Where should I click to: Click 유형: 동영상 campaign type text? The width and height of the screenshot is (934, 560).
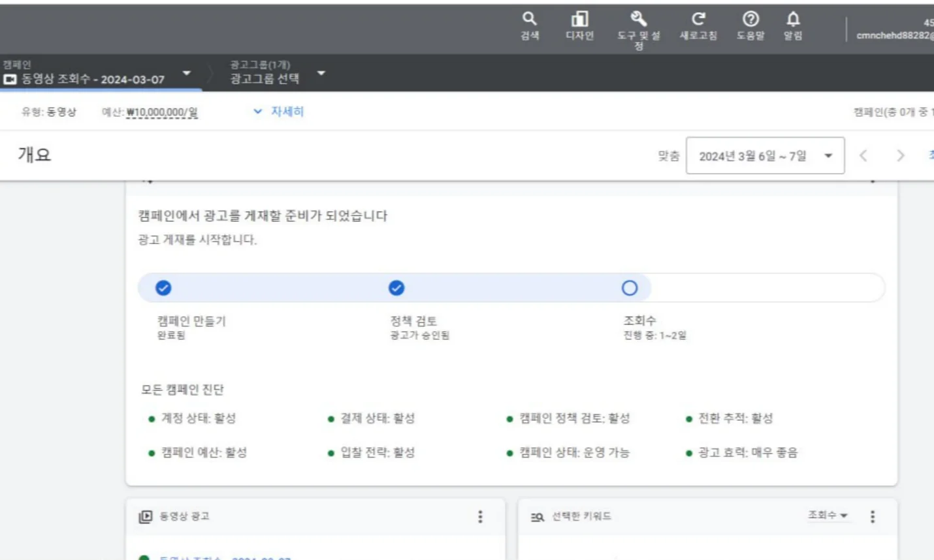point(49,112)
